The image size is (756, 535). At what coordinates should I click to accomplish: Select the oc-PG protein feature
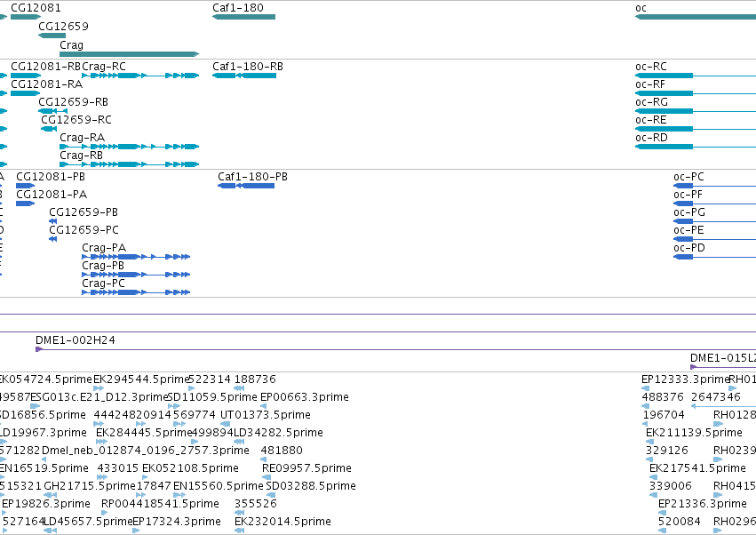714,221
